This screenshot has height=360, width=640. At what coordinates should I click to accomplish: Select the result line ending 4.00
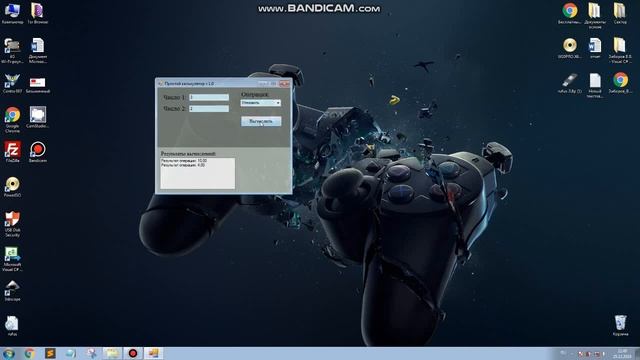pos(183,165)
